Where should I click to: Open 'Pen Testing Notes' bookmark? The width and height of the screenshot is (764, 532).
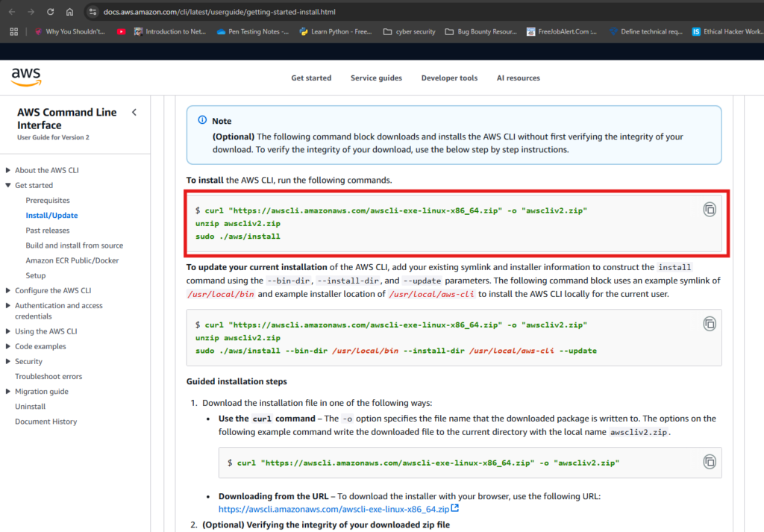pos(253,31)
